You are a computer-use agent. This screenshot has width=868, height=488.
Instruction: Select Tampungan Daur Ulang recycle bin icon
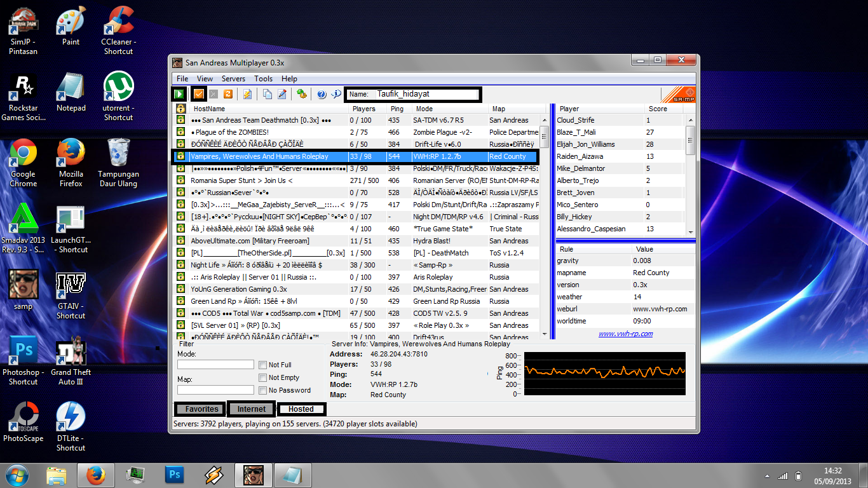[x=118, y=163]
